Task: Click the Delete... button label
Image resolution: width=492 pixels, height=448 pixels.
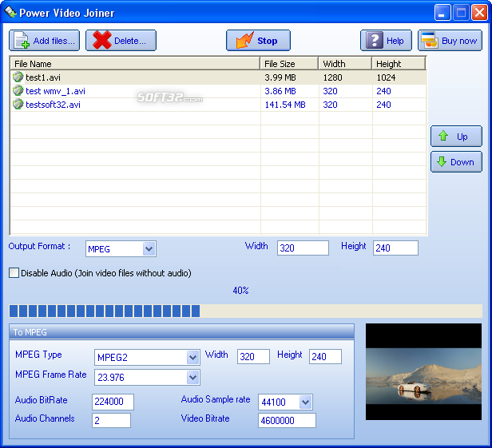Action: click(x=130, y=41)
